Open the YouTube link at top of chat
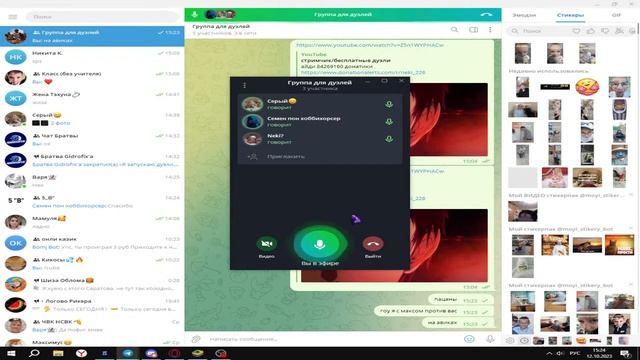 tap(370, 45)
